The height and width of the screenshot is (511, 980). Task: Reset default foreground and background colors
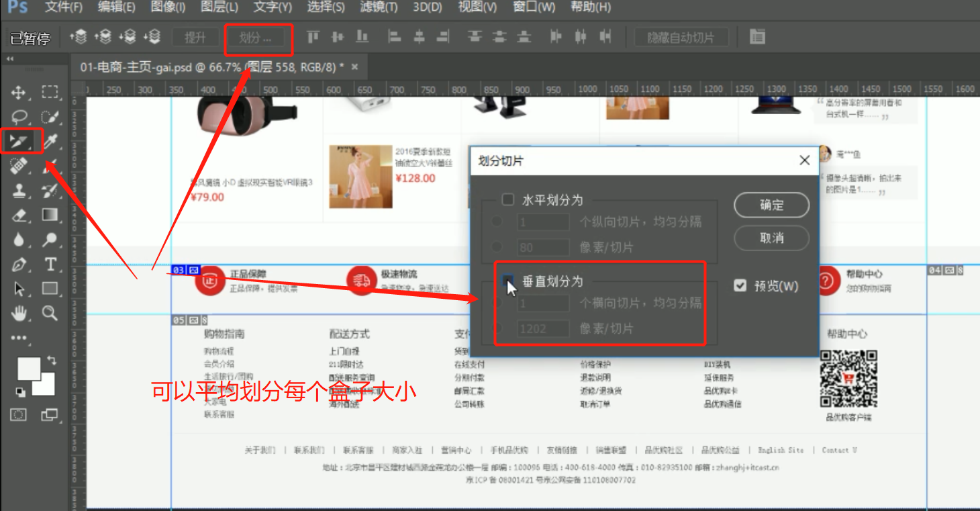[x=20, y=391]
